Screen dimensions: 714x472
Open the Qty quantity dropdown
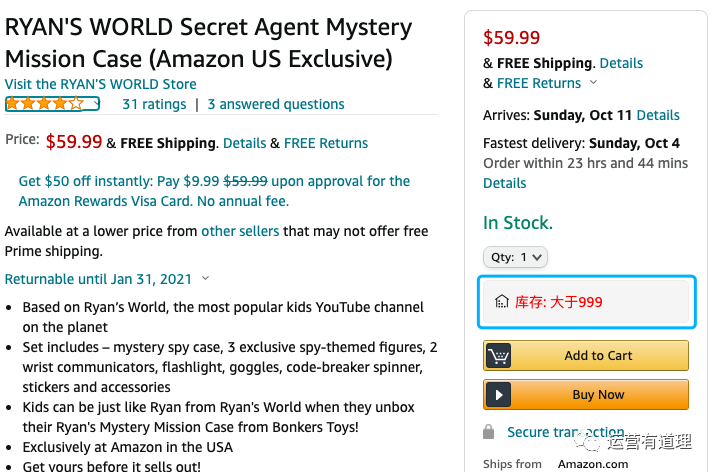tap(515, 257)
